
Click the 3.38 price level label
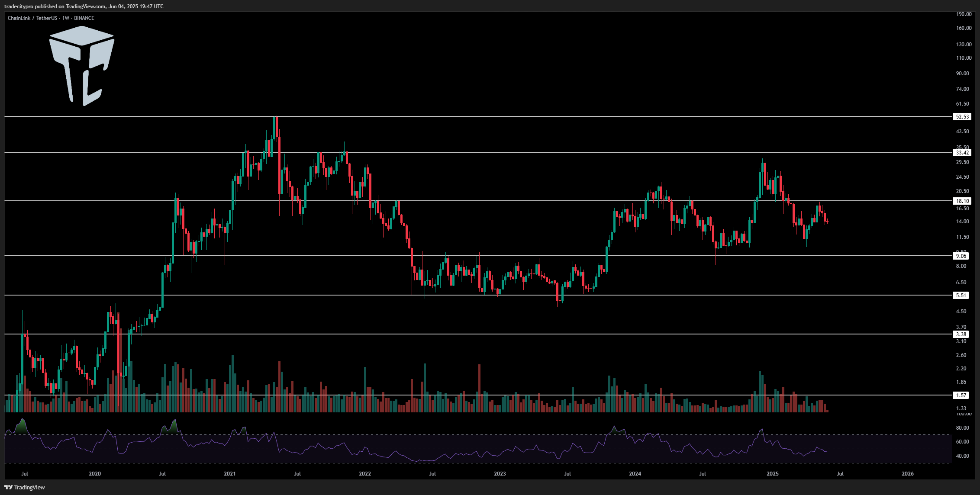(961, 334)
